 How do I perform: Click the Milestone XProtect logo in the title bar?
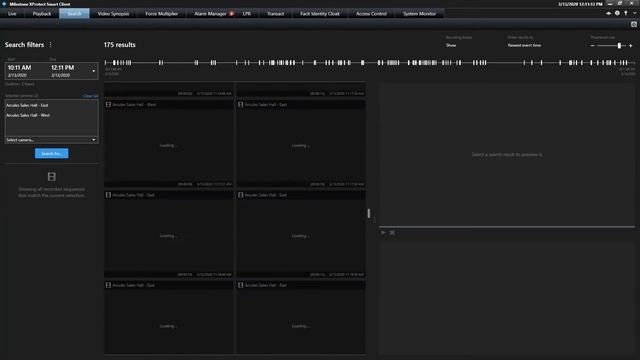click(x=4, y=4)
